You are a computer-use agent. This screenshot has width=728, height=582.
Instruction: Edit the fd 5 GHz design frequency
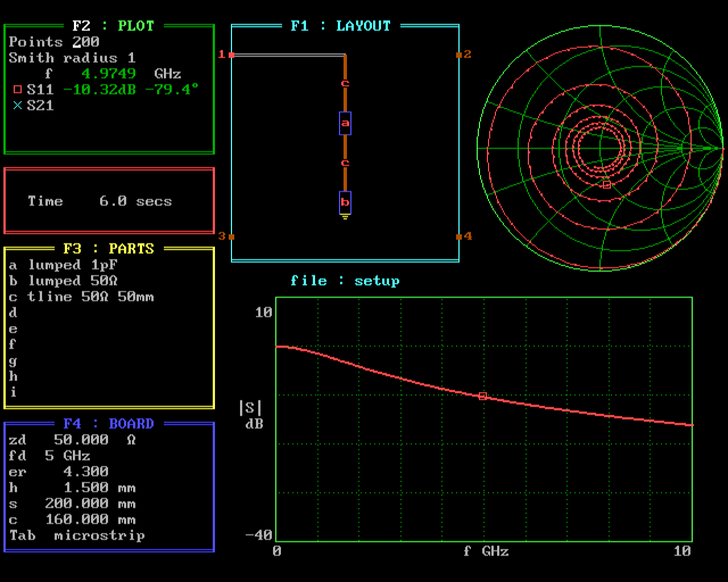(x=49, y=456)
